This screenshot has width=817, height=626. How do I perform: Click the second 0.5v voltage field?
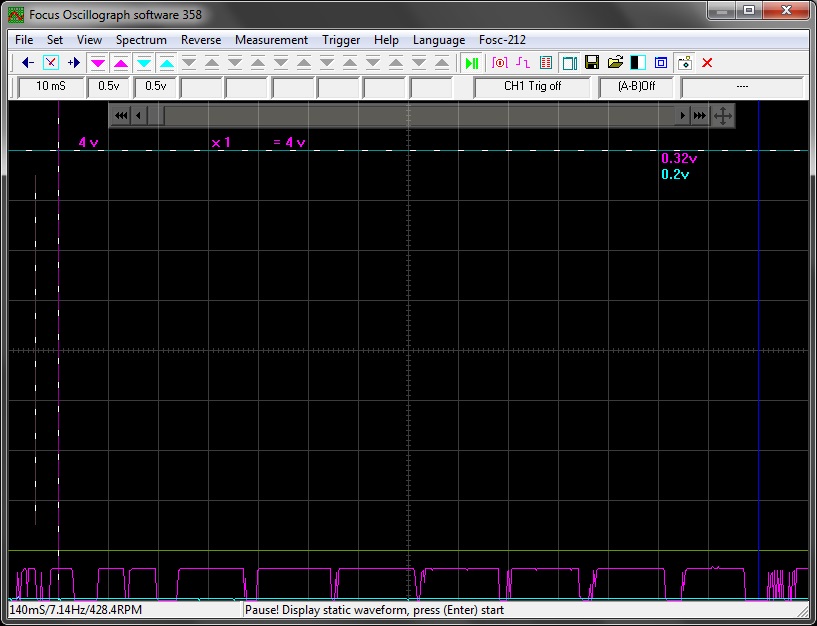(155, 87)
